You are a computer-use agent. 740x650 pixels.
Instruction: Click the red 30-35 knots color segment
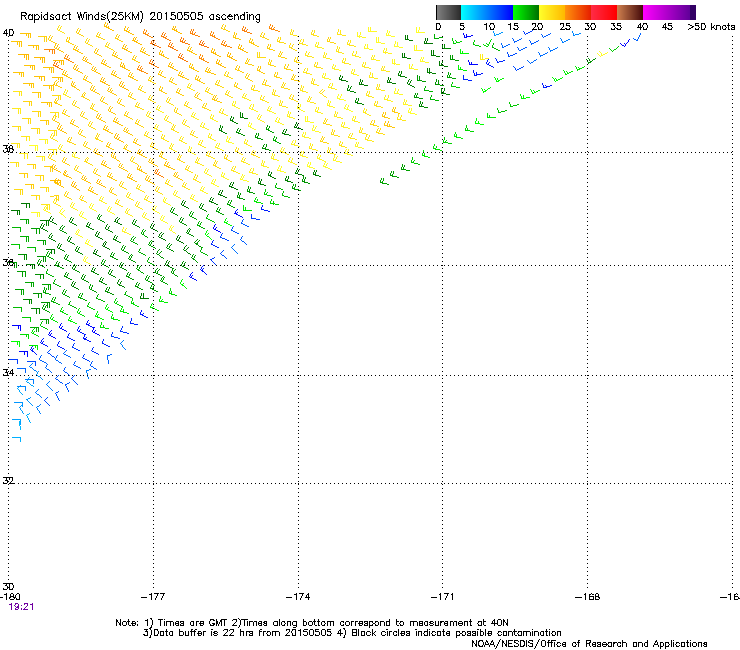click(x=604, y=12)
